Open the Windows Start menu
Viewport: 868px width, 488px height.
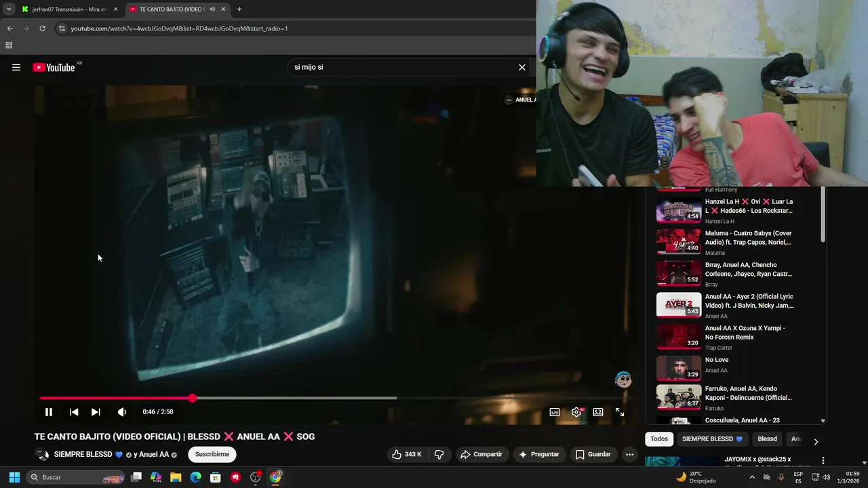click(14, 477)
